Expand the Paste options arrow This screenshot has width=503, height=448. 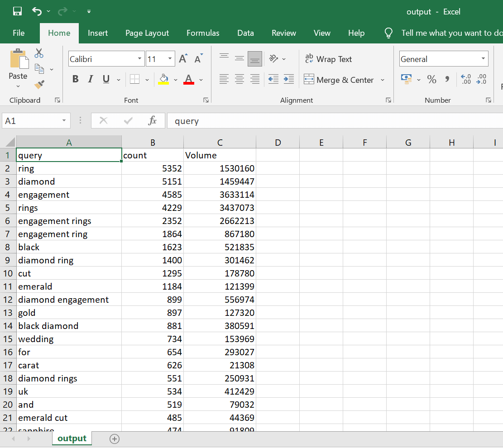coord(18,86)
